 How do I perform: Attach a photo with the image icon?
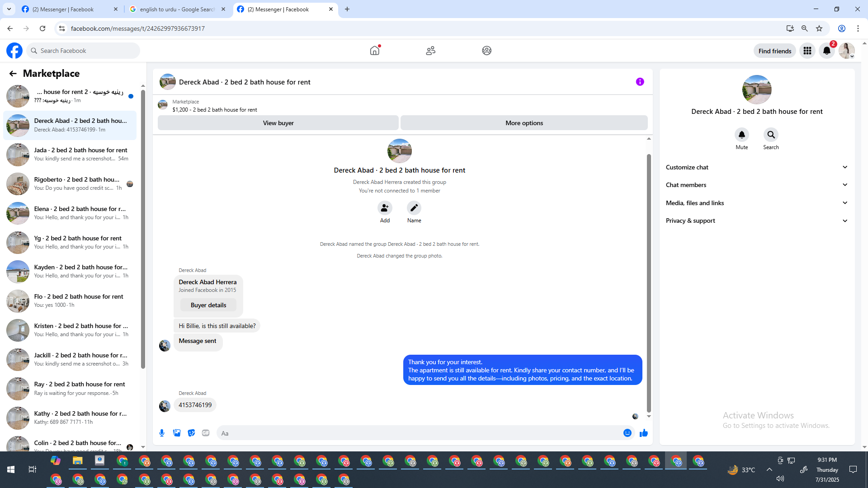point(177,433)
